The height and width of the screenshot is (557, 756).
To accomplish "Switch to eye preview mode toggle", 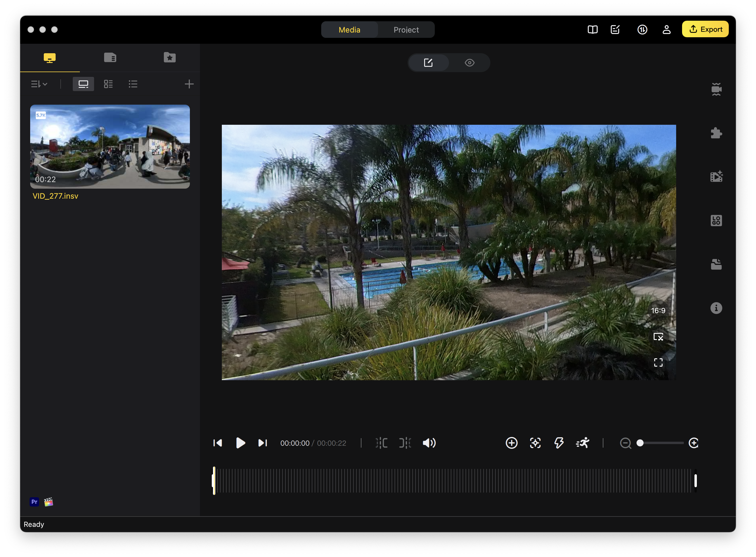I will coord(469,63).
